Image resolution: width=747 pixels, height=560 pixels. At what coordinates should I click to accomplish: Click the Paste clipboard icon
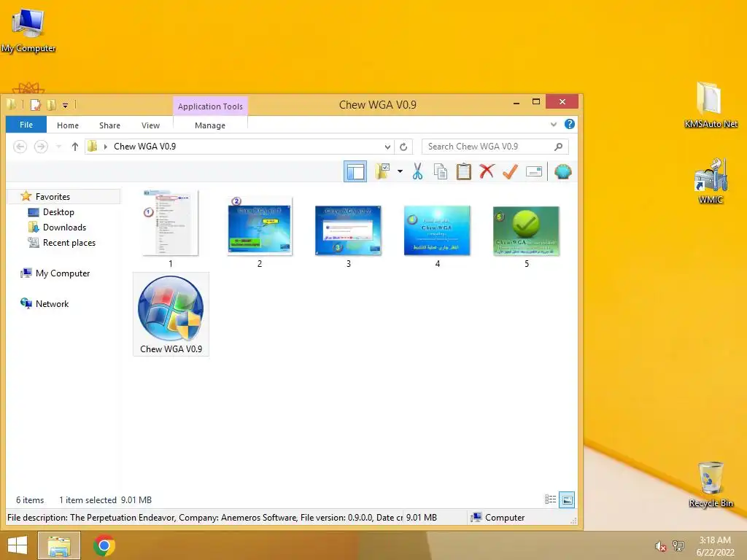pyautogui.click(x=463, y=171)
